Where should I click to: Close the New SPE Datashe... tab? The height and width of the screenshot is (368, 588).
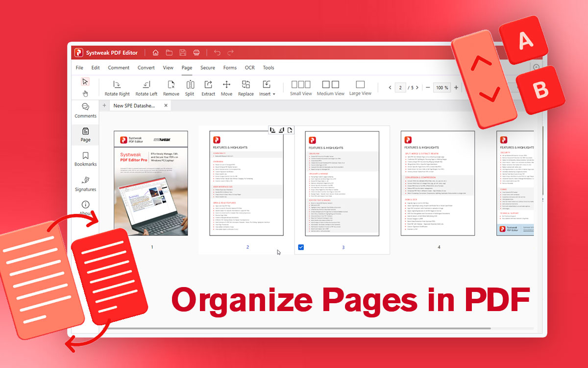point(166,105)
